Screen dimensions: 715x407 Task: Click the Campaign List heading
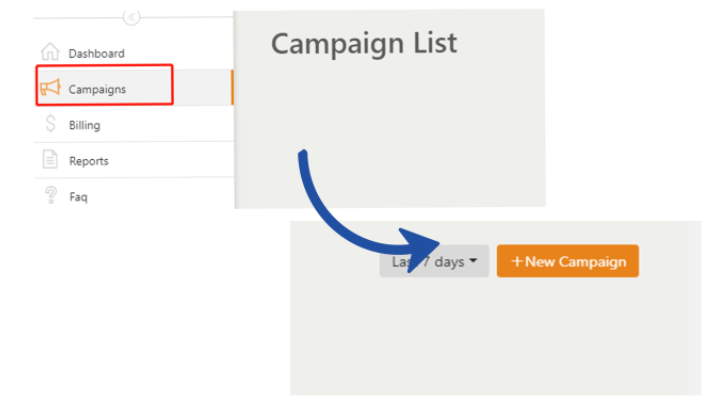click(364, 44)
